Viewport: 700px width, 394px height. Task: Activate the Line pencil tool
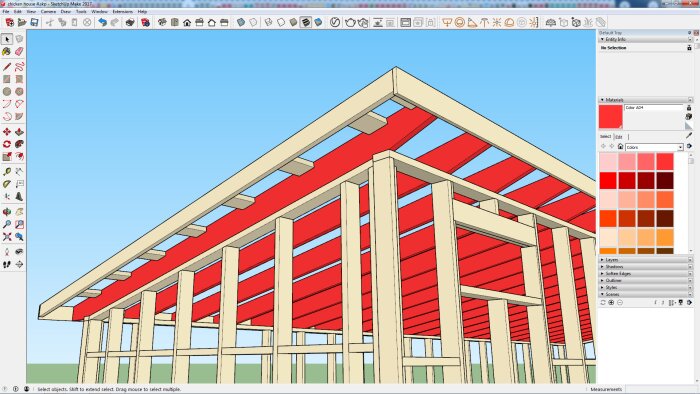click(x=7, y=67)
